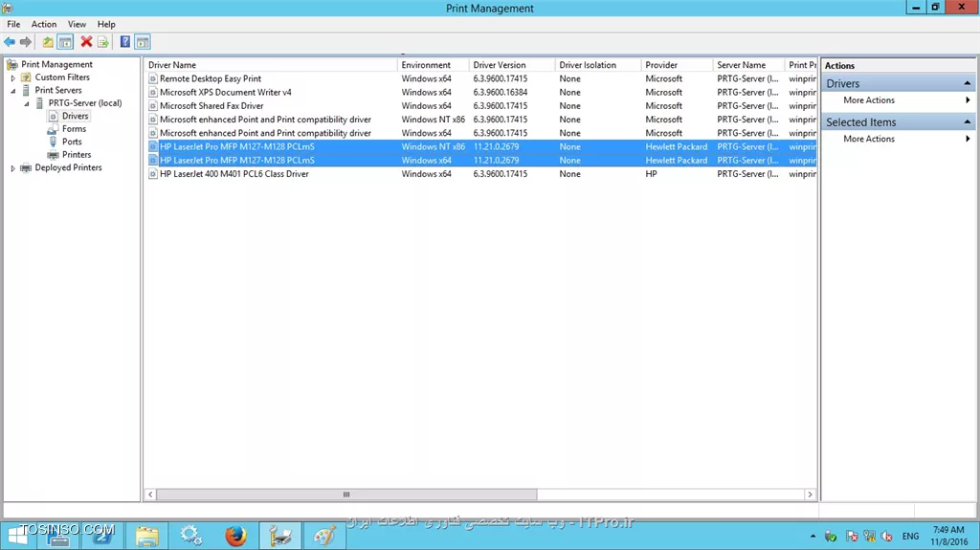This screenshot has width=980, height=550.
Task: Click the Forward arrow in the toolbar
Action: 26,42
